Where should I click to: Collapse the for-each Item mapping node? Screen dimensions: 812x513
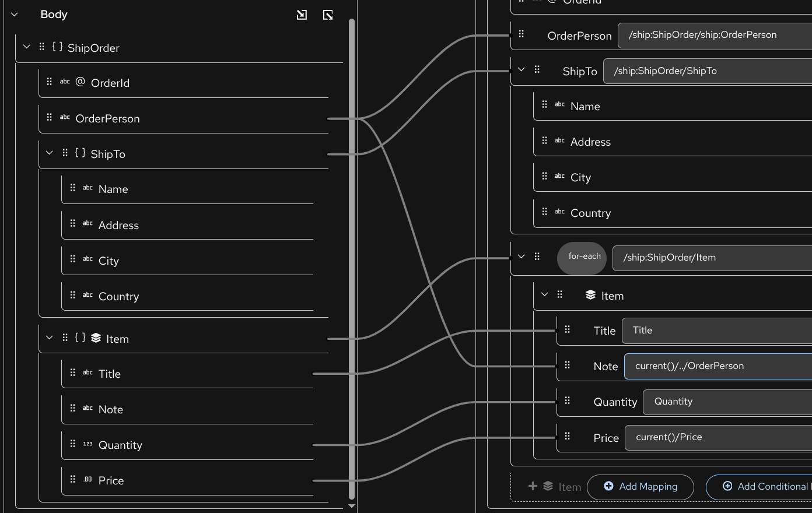521,256
